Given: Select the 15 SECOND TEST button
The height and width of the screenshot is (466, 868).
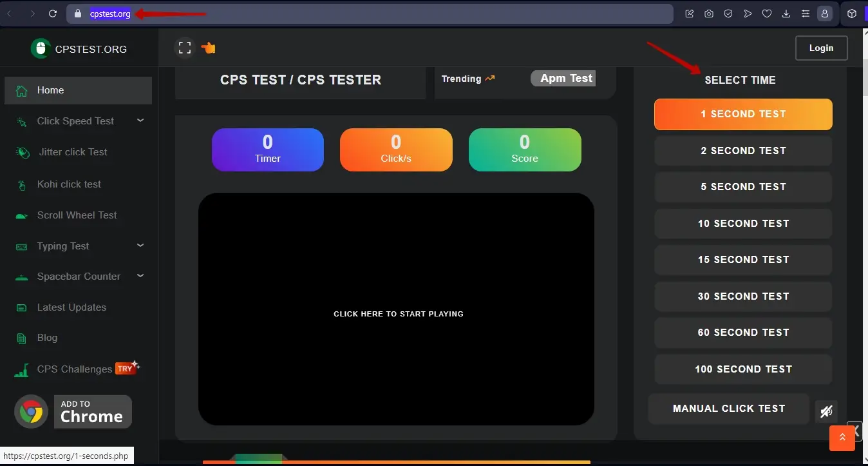Looking at the screenshot, I should (743, 260).
